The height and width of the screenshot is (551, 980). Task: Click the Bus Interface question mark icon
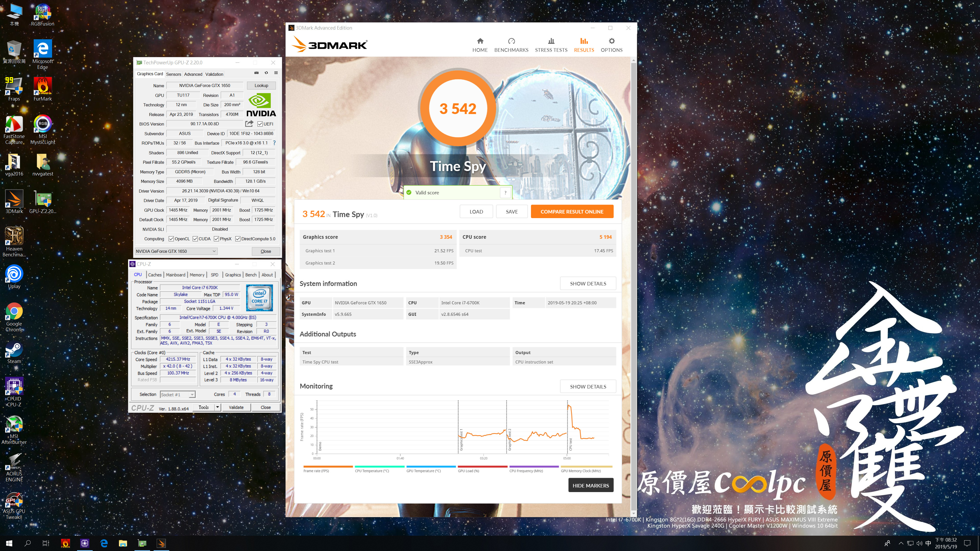point(274,143)
